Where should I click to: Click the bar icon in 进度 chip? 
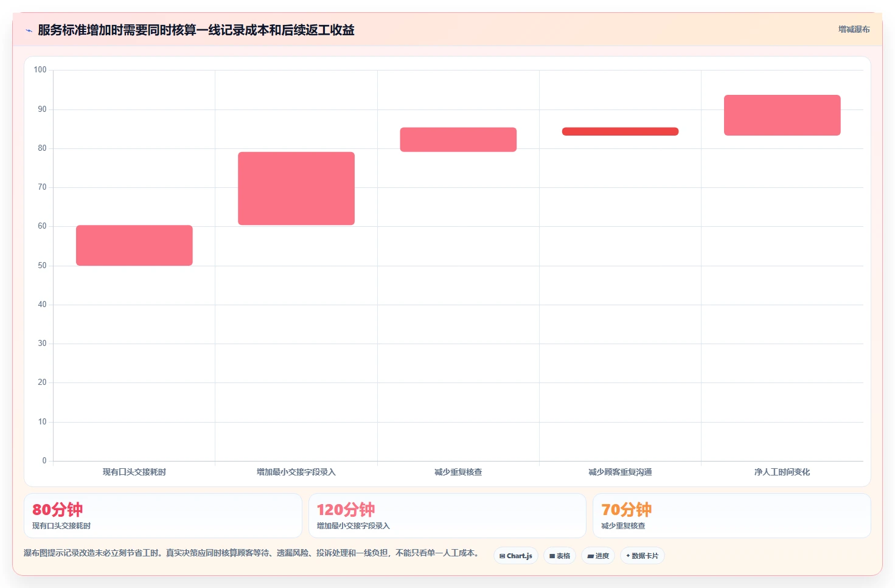point(590,556)
